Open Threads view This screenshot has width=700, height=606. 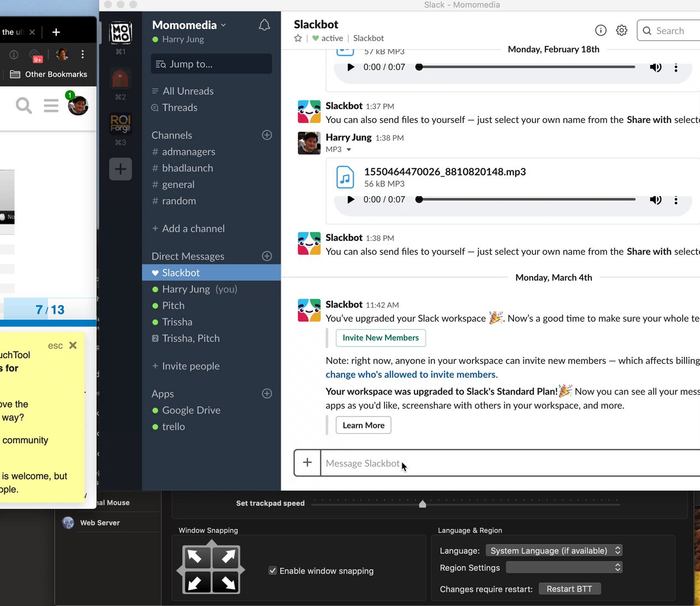(x=180, y=108)
